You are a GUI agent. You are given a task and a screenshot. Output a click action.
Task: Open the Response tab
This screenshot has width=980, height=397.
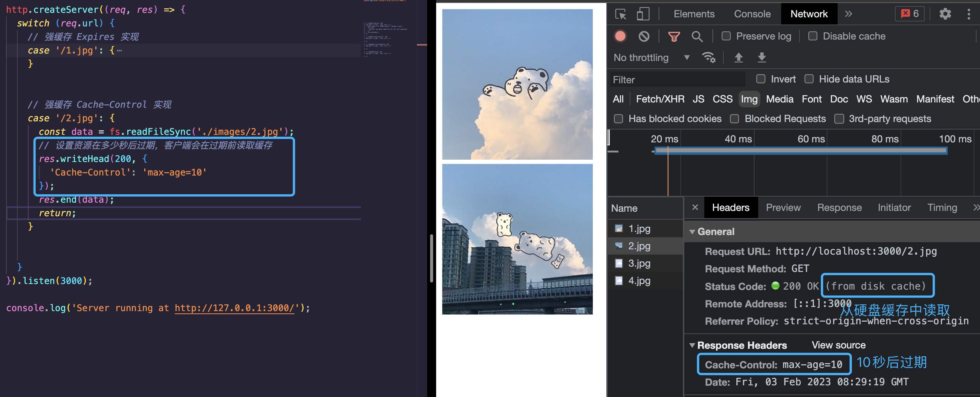[839, 208]
